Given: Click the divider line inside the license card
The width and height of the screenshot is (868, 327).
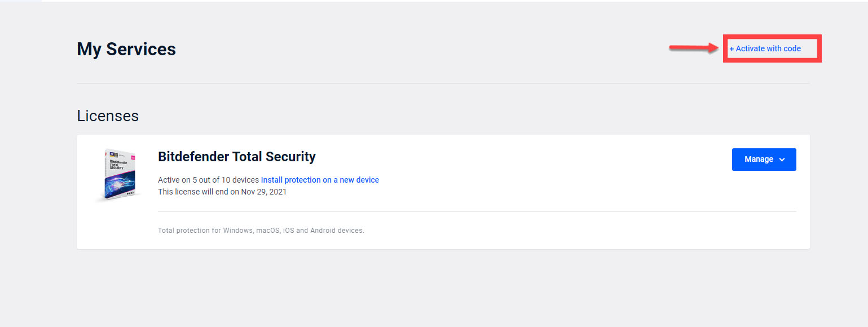Looking at the screenshot, I should (x=477, y=212).
